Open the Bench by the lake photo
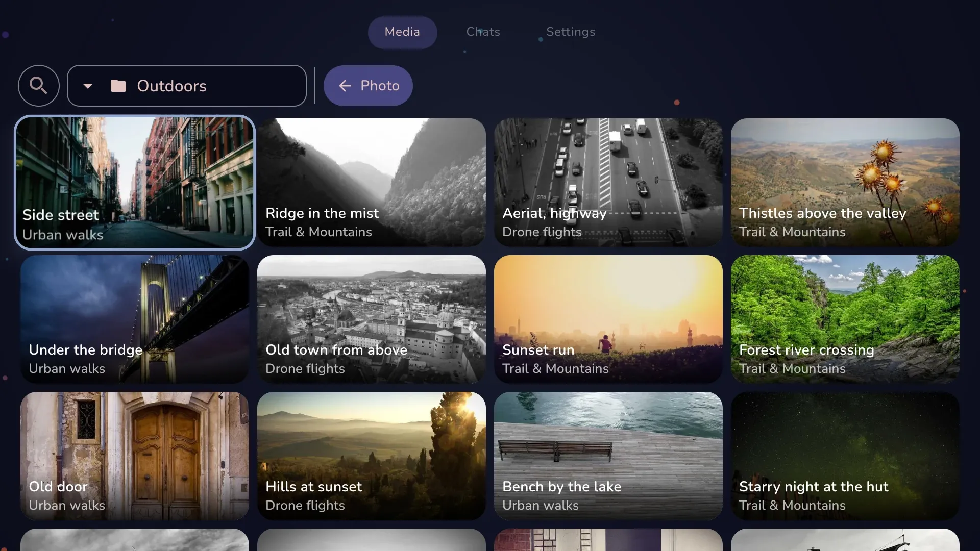This screenshot has width=980, height=551. (x=608, y=456)
